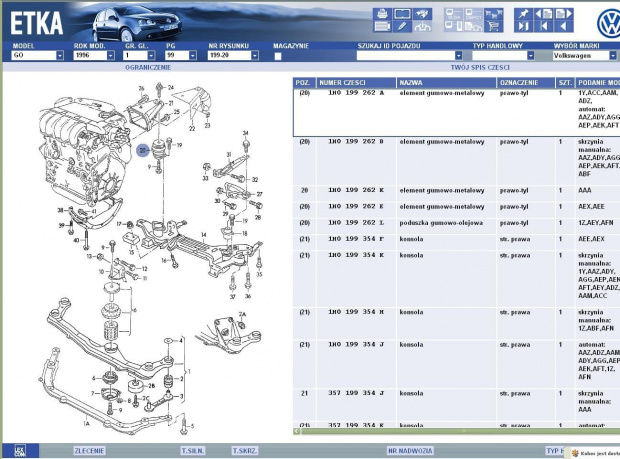Click the keyboard icon below the printer
The height and width of the screenshot is (459, 620).
tap(382, 26)
